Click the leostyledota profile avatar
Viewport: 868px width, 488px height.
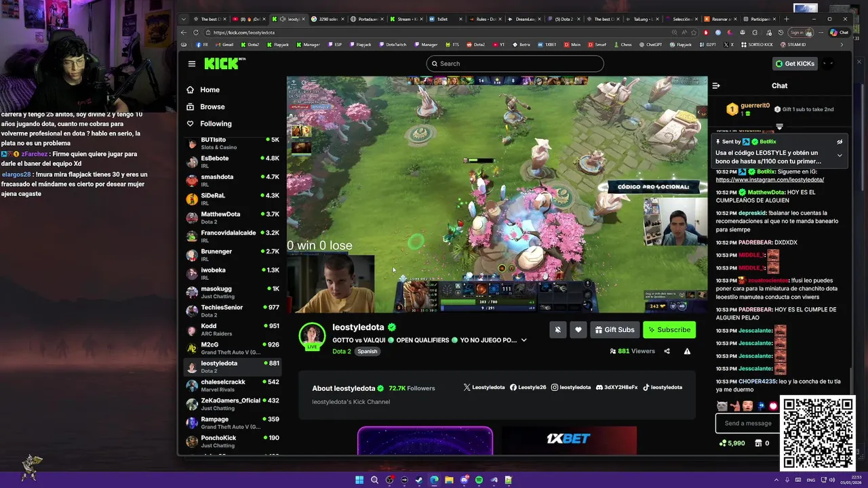pyautogui.click(x=312, y=336)
